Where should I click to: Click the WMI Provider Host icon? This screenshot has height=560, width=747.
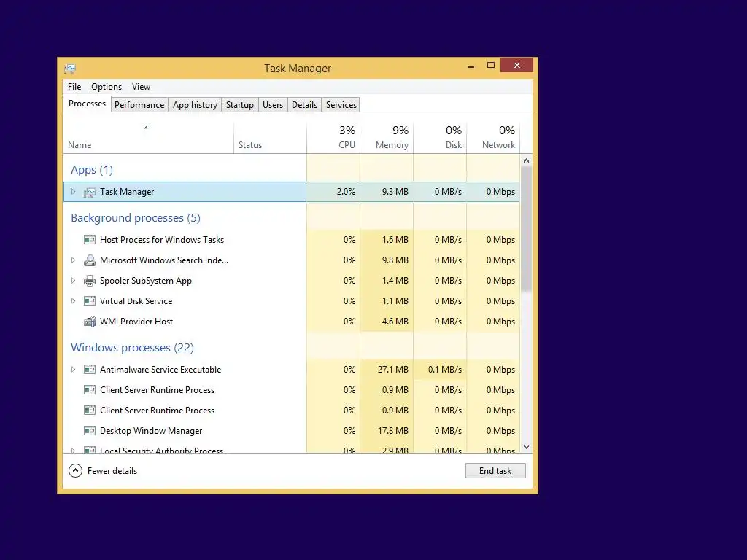(90, 322)
